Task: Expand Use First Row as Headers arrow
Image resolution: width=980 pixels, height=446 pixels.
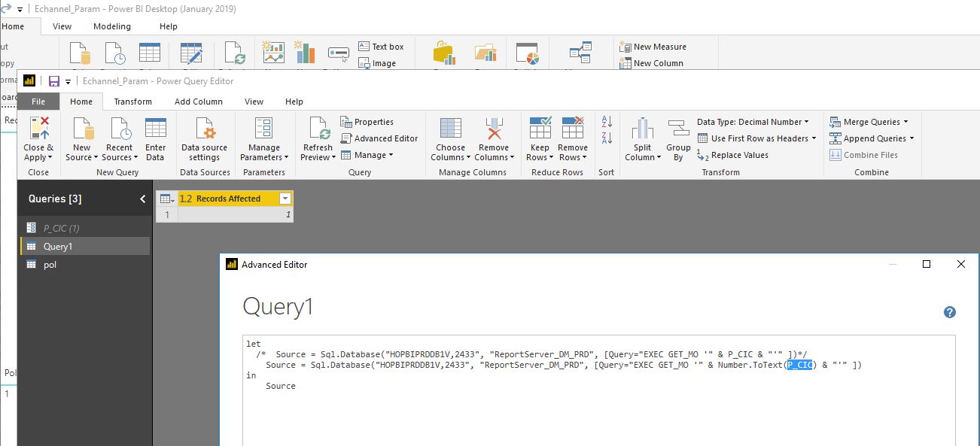Action: point(814,138)
